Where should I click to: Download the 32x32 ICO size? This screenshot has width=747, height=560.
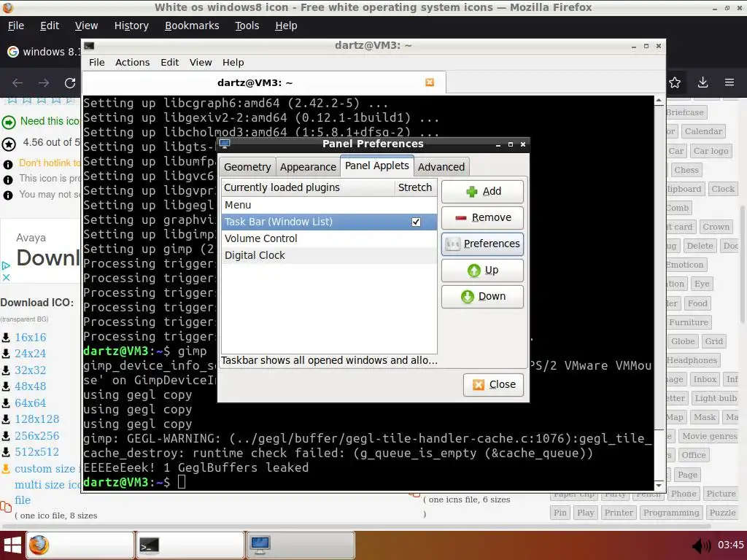pyautogui.click(x=30, y=370)
